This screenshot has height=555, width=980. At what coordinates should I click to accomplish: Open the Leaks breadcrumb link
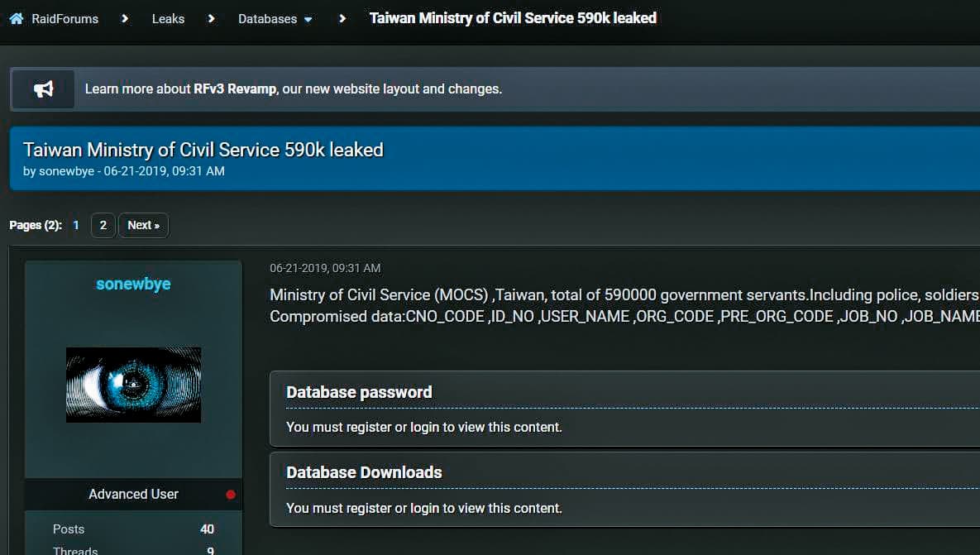[168, 19]
